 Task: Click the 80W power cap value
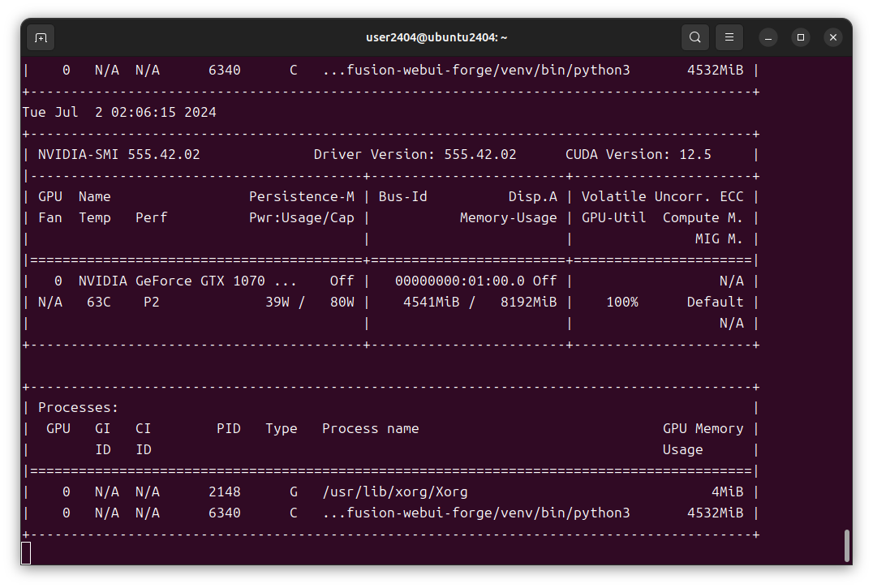[342, 302]
